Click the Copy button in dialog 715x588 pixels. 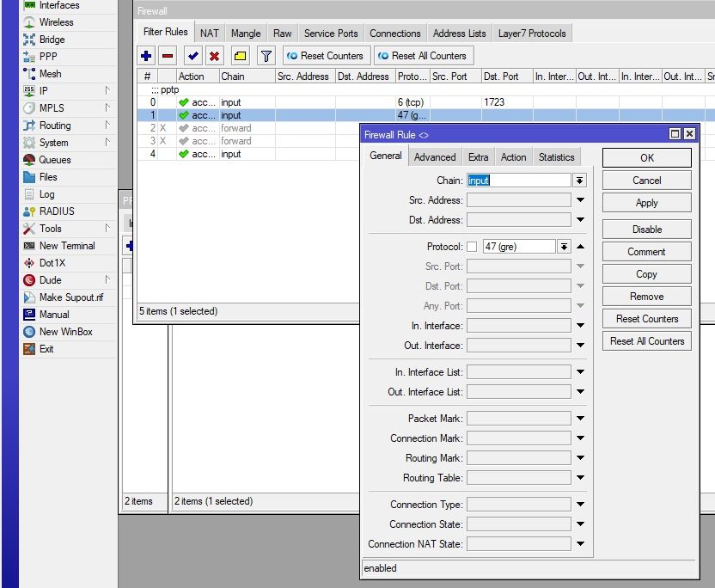tap(646, 274)
